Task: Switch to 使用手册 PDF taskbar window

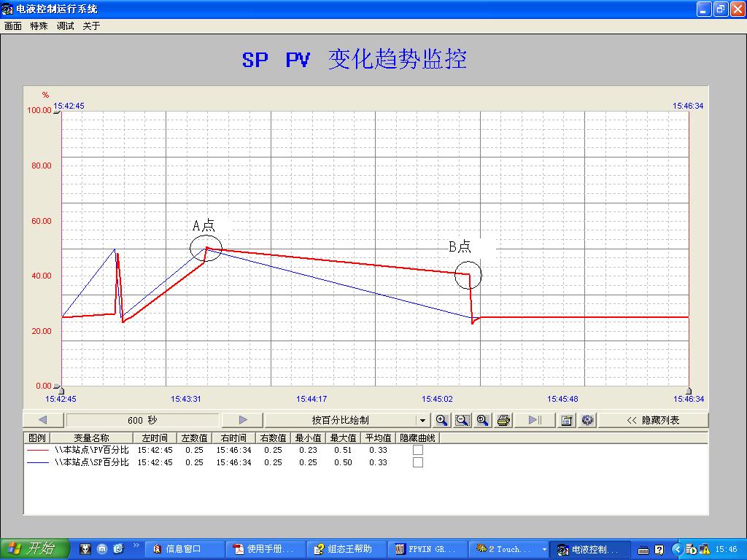Action: click(x=264, y=549)
